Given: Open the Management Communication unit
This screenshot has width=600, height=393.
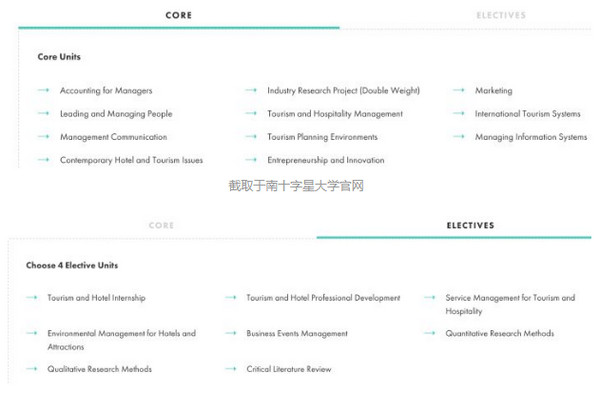Looking at the screenshot, I should click(113, 137).
